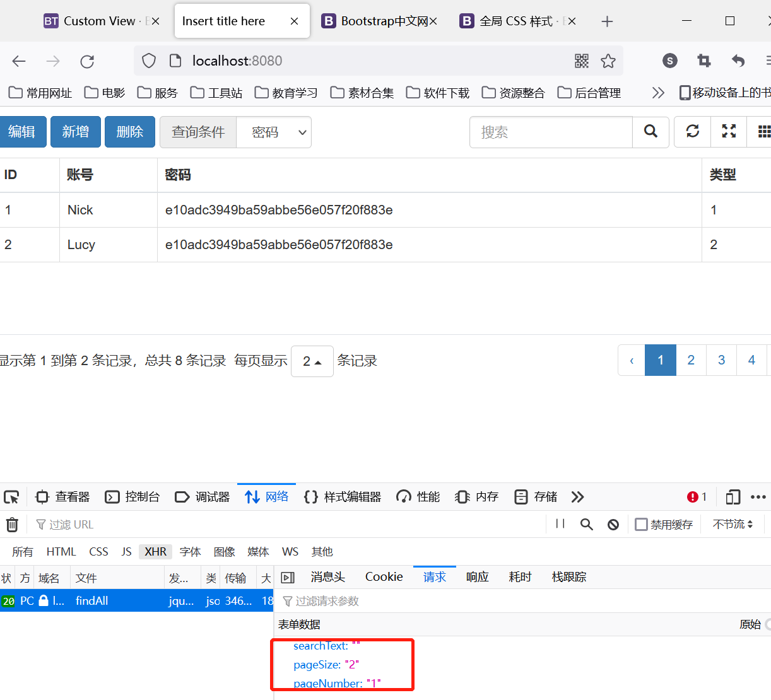Click the S extension icon in toolbar
The width and height of the screenshot is (771, 700).
coord(670,61)
